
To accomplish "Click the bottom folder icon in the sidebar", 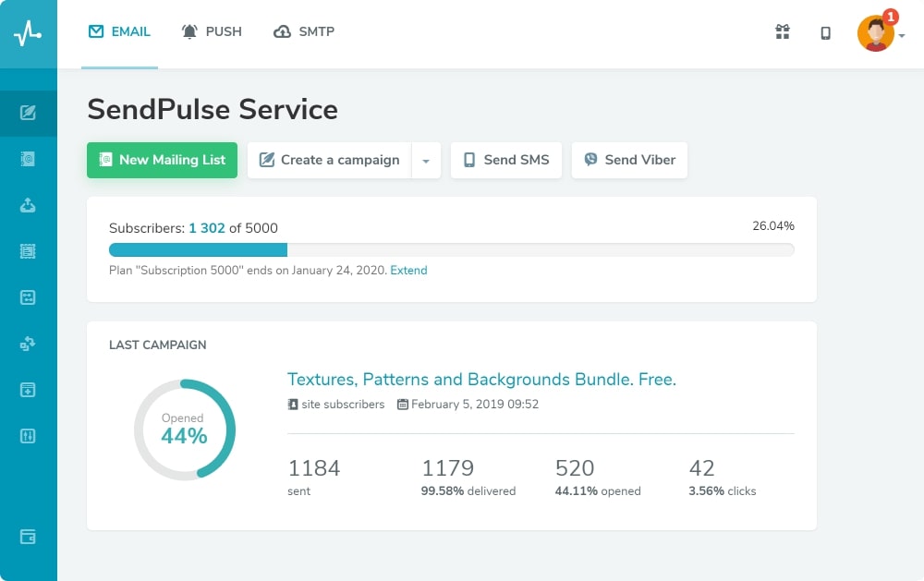I will pyautogui.click(x=29, y=536).
